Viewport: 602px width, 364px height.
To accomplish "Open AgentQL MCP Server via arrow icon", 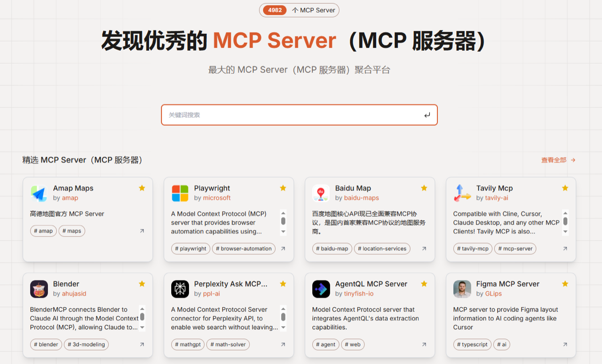I will [x=424, y=345].
